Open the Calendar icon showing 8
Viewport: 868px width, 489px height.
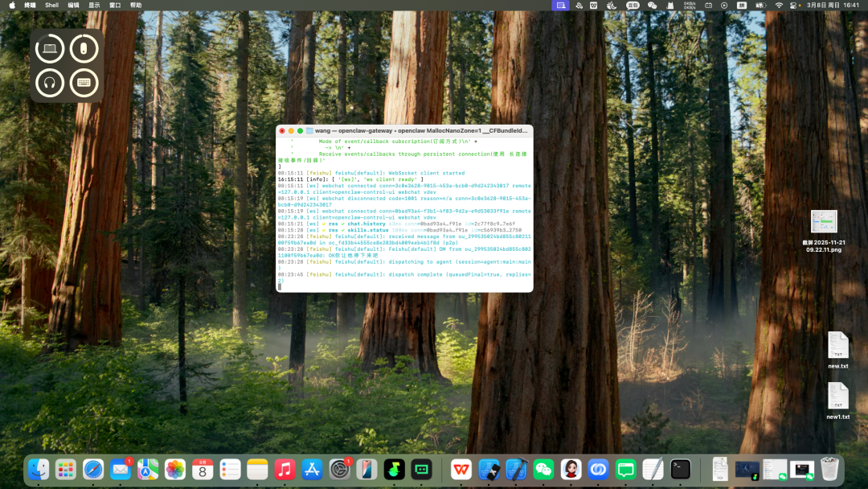click(203, 470)
